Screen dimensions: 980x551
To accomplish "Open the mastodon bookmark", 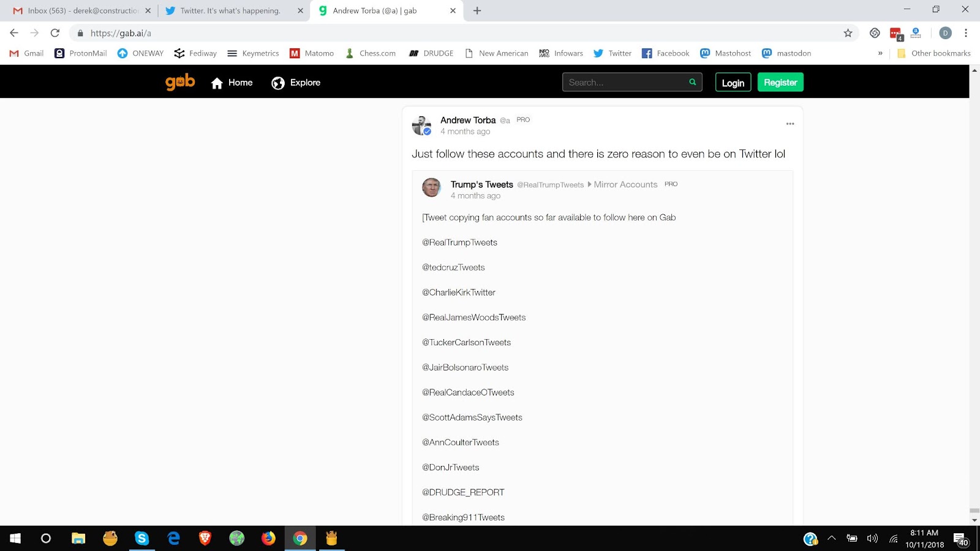I will [x=786, y=53].
